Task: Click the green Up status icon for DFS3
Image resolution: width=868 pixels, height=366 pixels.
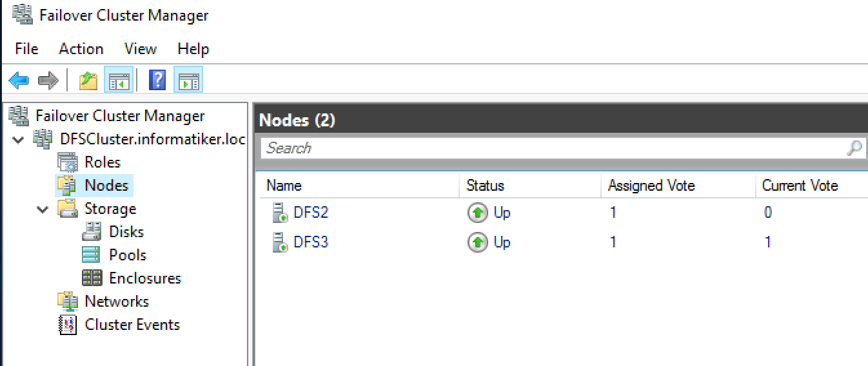Action: [477, 242]
